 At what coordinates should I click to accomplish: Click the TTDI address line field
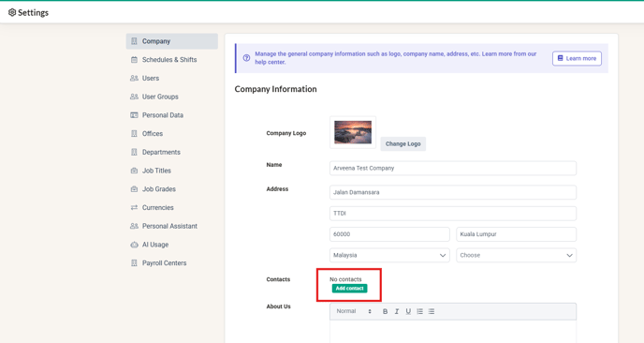pyautogui.click(x=453, y=214)
